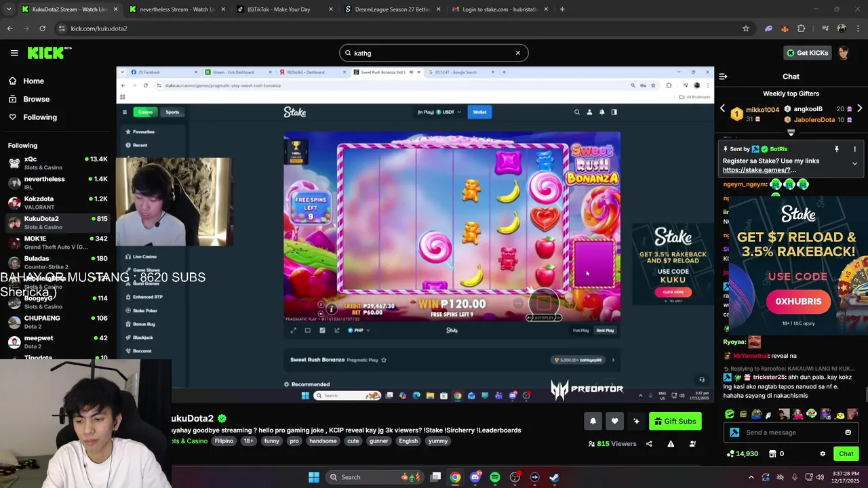The width and height of the screenshot is (868, 488).
Task: Open the emoji picker in chat
Action: point(848,432)
